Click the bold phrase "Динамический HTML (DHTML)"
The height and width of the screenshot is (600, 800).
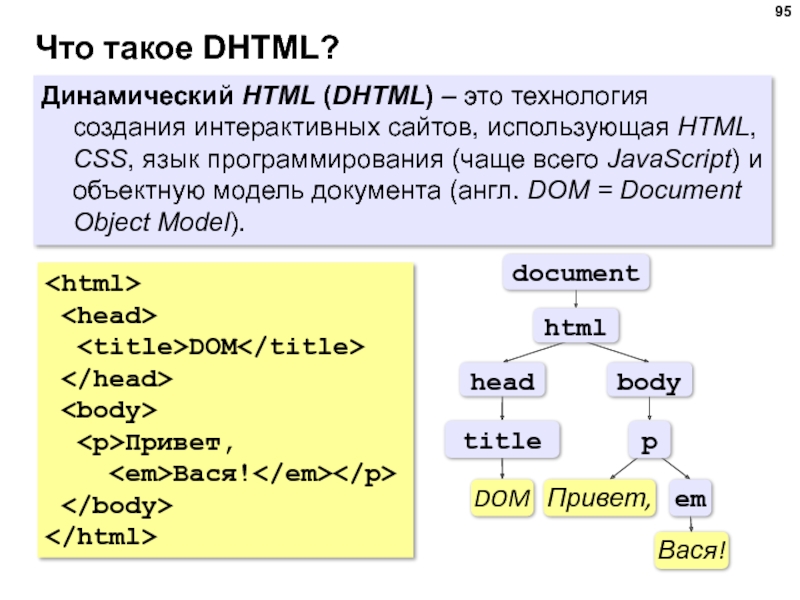tap(237, 96)
